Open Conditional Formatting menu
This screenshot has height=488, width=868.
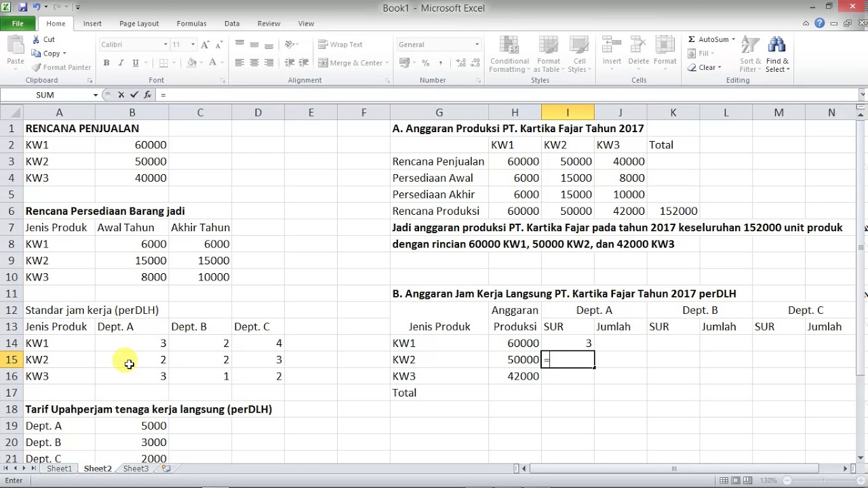coord(509,54)
